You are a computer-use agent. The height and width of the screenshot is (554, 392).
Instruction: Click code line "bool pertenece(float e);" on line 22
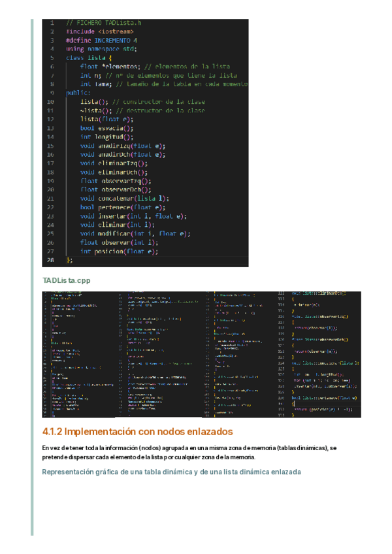point(123,207)
